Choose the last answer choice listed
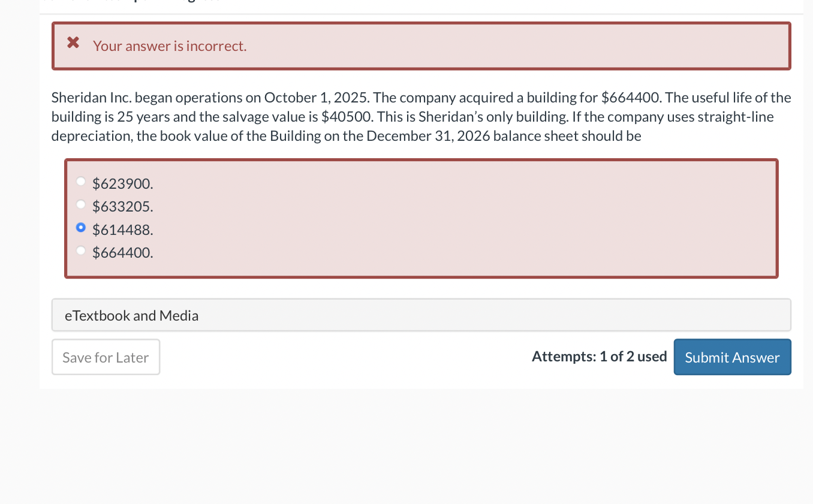 click(81, 251)
